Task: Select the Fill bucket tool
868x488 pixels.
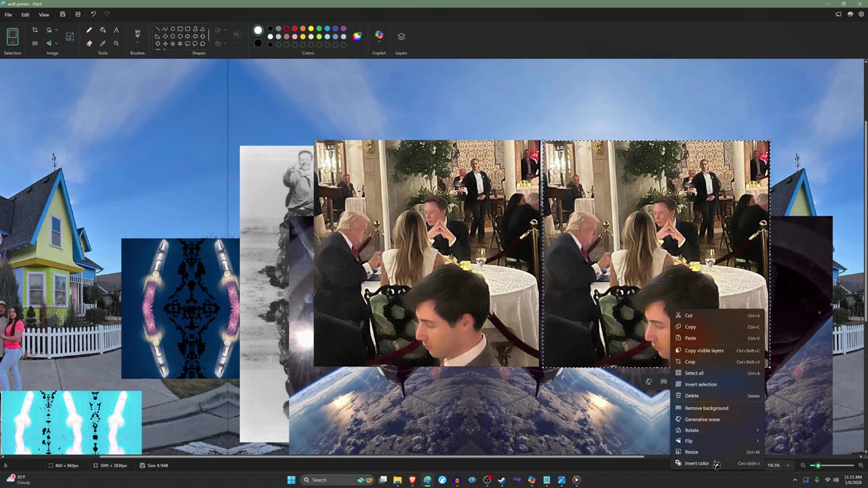Action: tap(102, 30)
